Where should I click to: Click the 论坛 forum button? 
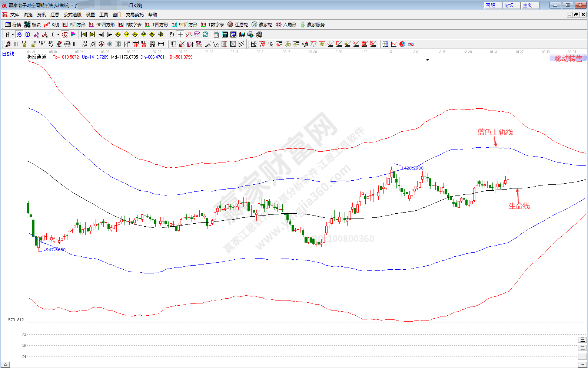(511, 5)
